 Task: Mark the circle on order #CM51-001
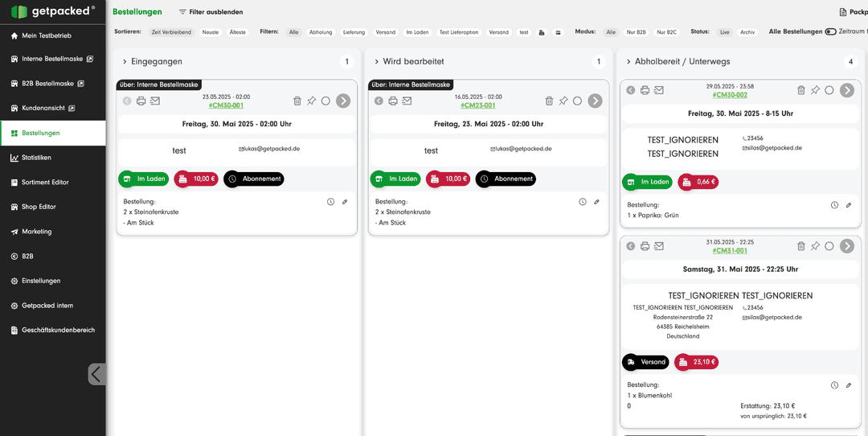click(x=829, y=246)
